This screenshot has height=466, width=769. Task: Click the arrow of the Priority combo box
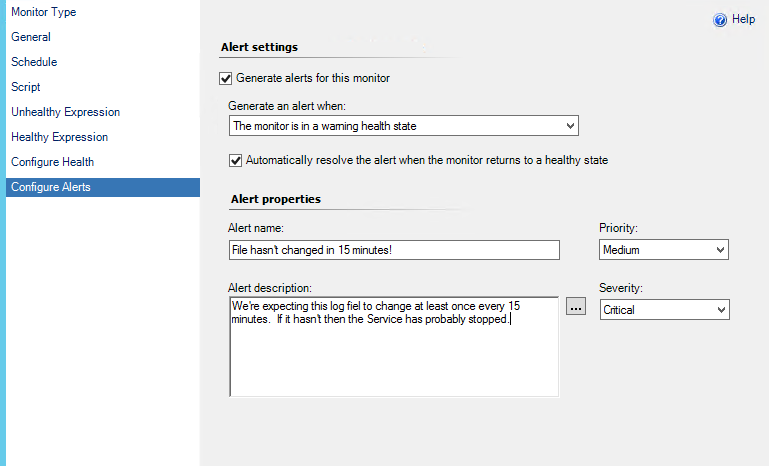click(x=720, y=250)
